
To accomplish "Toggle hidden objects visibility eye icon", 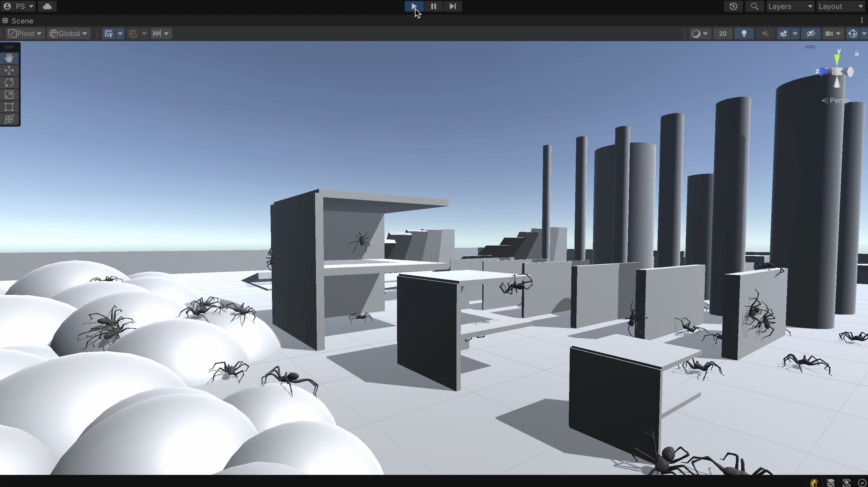I will tap(811, 33).
